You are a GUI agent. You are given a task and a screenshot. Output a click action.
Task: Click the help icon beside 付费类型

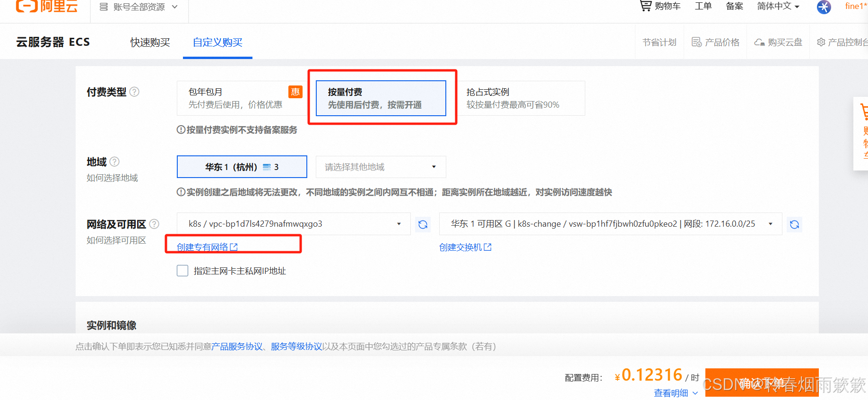click(134, 92)
